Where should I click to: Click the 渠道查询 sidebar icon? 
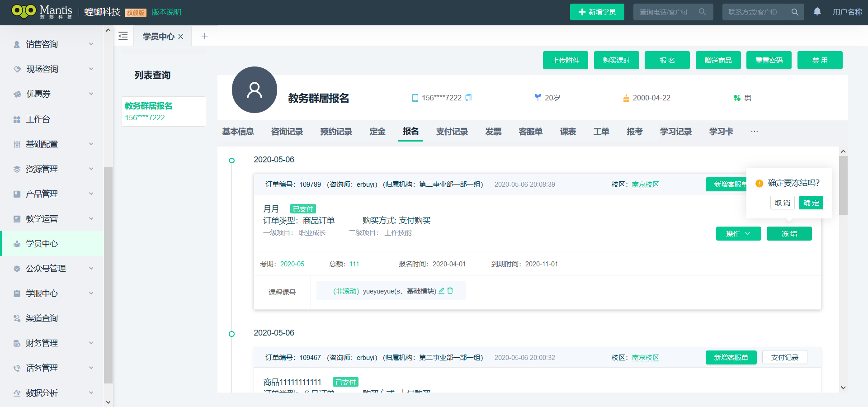point(17,318)
